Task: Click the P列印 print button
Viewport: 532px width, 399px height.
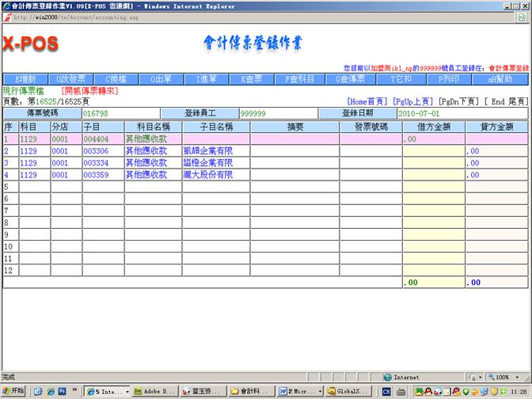Action: tap(448, 79)
